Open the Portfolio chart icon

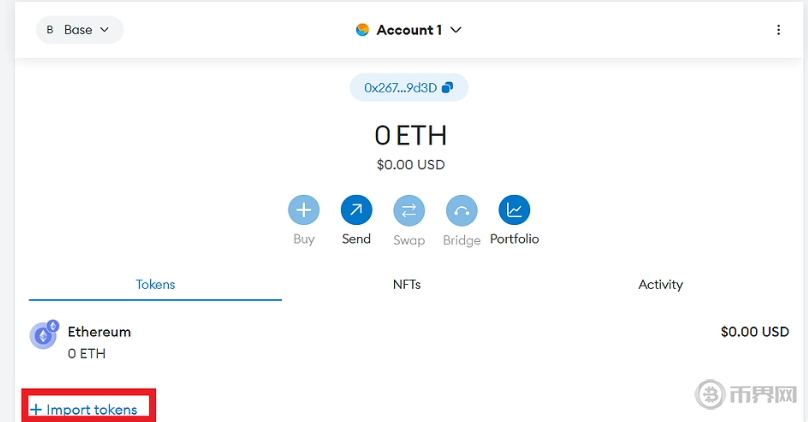tap(514, 210)
